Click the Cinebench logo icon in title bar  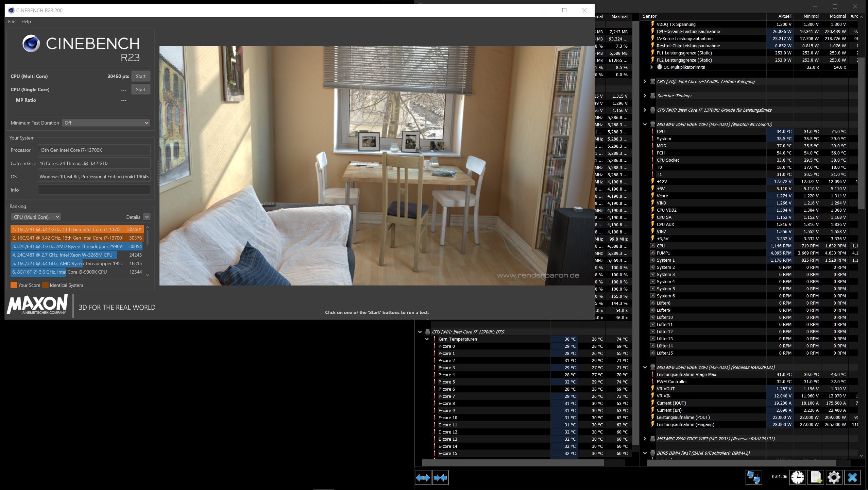click(x=11, y=10)
